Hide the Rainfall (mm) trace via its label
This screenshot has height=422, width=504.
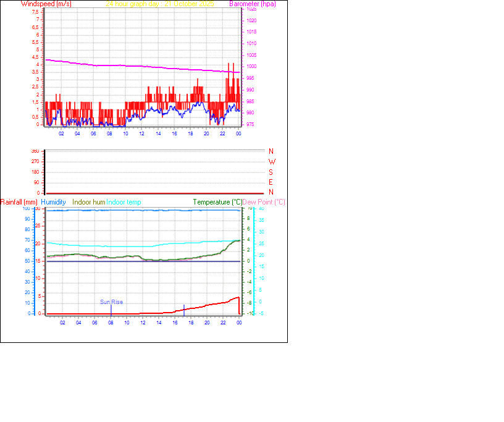pos(19,201)
